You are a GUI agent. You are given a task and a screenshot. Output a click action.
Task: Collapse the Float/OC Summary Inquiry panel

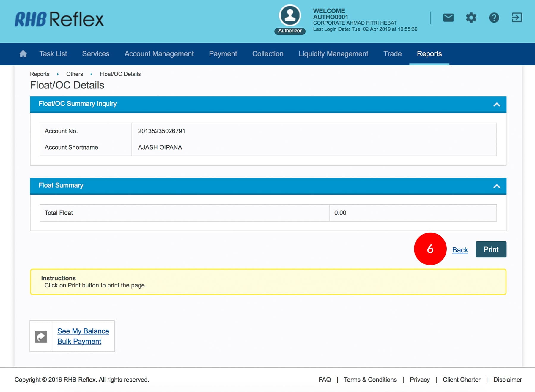[x=496, y=104]
